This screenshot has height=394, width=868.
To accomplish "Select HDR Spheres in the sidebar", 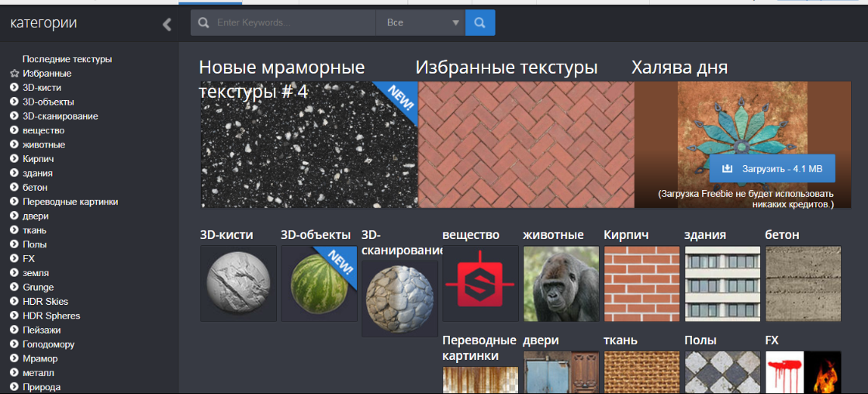I will coord(51,316).
